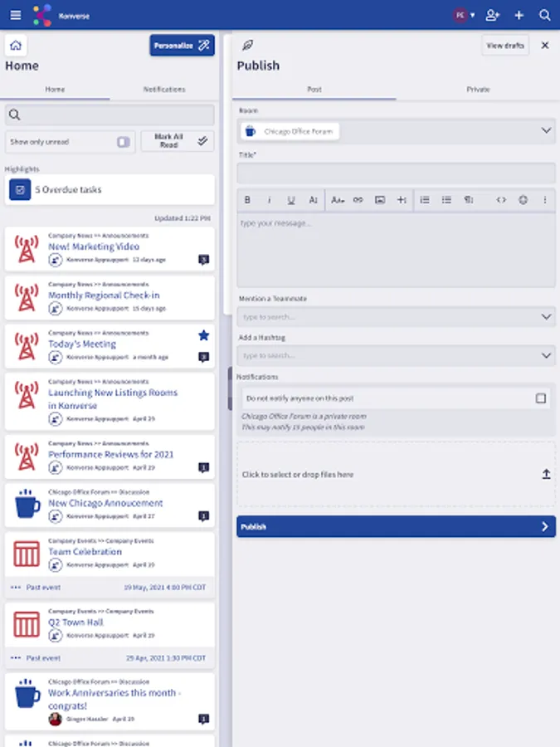The image size is (560, 747).
Task: Insert a link with link icon
Action: coord(358,200)
